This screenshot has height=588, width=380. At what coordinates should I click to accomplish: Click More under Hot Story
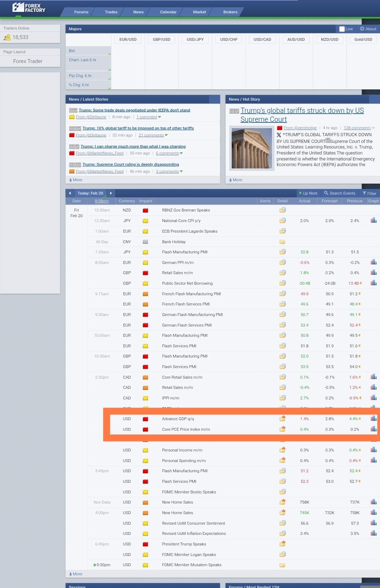(x=235, y=180)
